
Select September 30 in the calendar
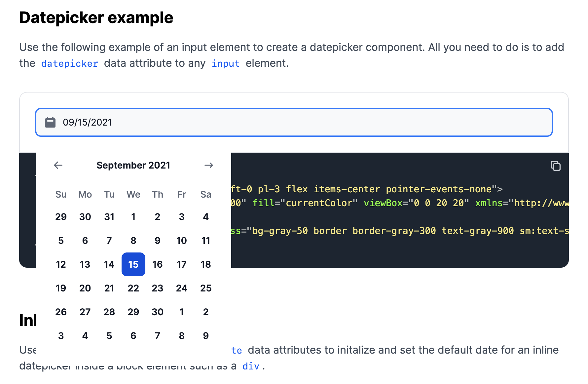click(x=158, y=312)
